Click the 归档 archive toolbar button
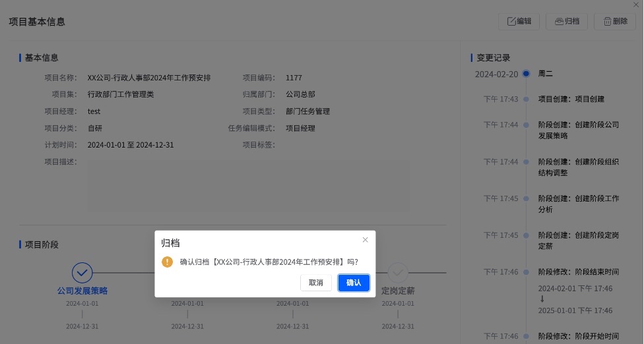The width and height of the screenshot is (644, 344). (567, 21)
